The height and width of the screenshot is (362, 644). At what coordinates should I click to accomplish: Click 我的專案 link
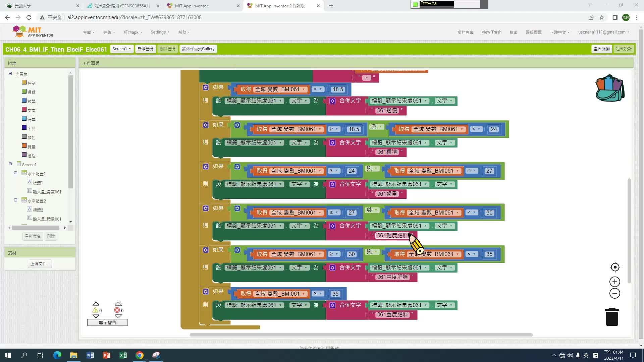coord(465,32)
